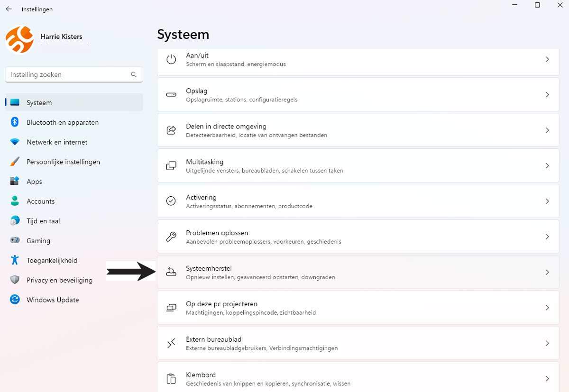This screenshot has height=392, width=569.
Task: Go to Tijd en taal settings
Action: 43,221
